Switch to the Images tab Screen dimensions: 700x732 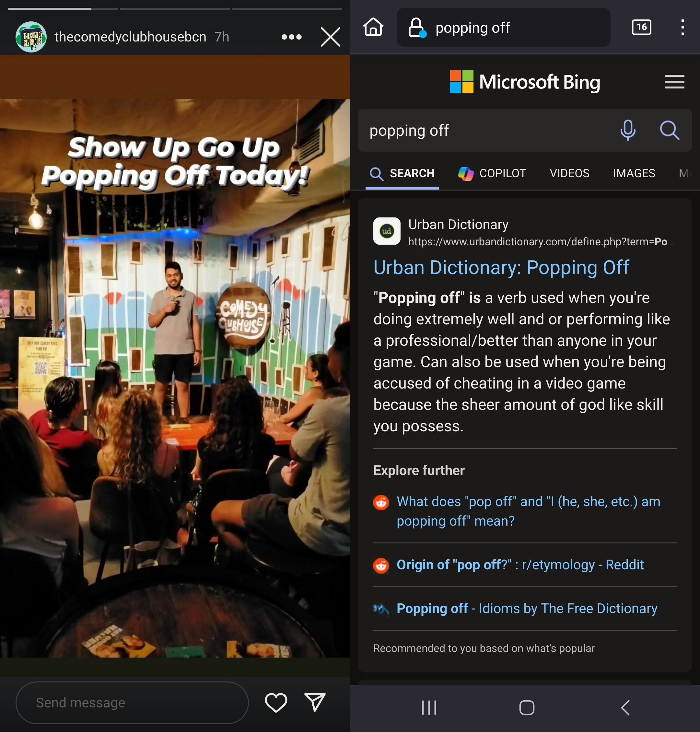(634, 173)
